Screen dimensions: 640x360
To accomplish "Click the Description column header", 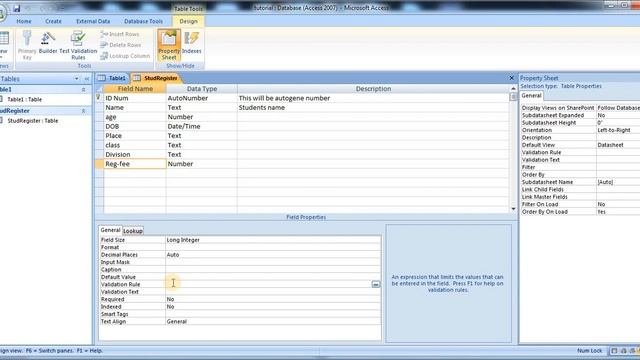I will click(x=373, y=89).
